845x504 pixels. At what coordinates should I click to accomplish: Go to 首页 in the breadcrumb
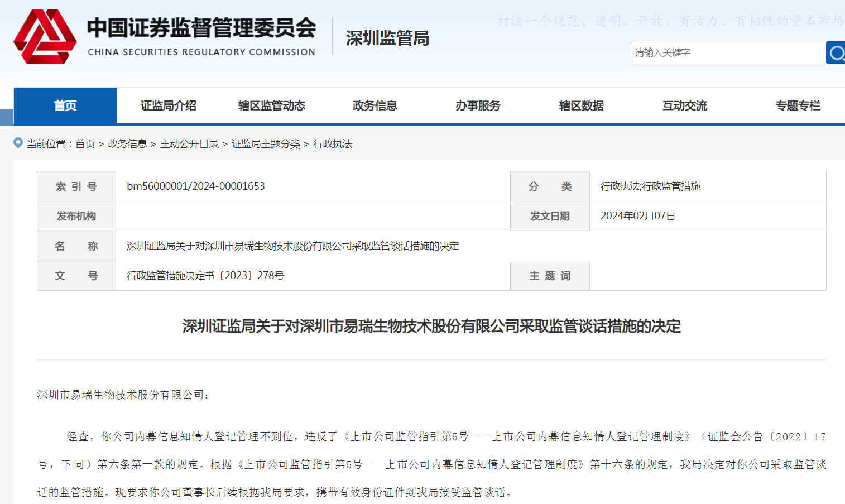[85, 144]
